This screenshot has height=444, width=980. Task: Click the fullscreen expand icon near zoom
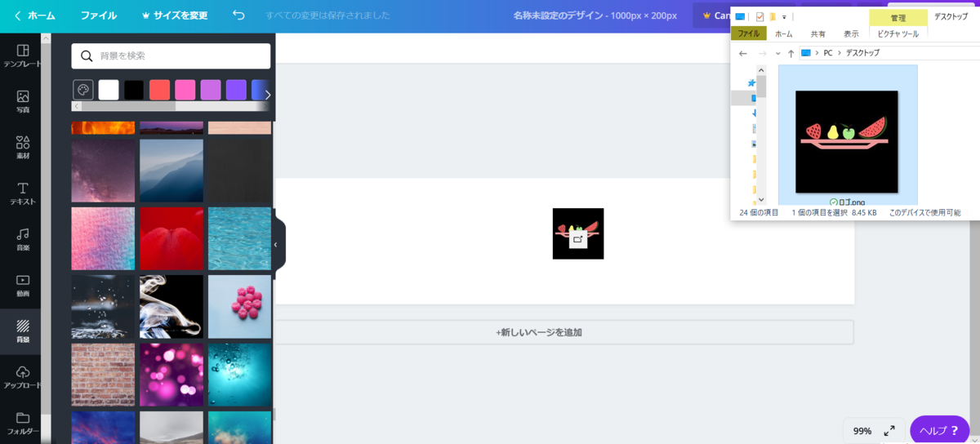pos(889,430)
